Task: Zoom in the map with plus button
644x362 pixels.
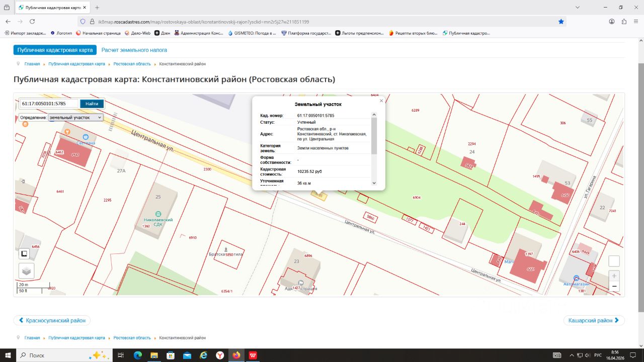Action: click(x=614, y=276)
